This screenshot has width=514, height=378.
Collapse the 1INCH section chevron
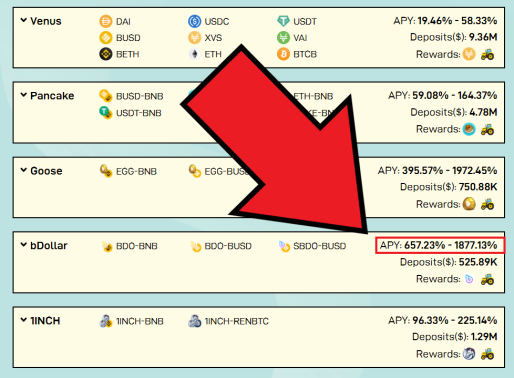pyautogui.click(x=23, y=320)
